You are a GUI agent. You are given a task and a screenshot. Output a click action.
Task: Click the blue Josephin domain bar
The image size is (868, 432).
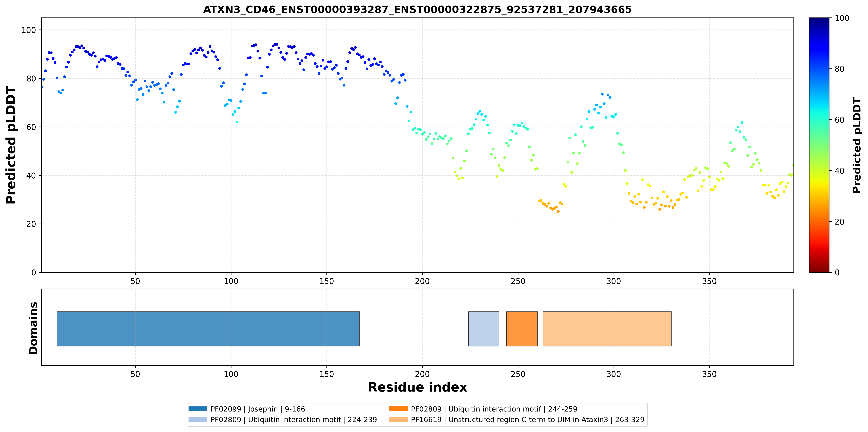(208, 329)
